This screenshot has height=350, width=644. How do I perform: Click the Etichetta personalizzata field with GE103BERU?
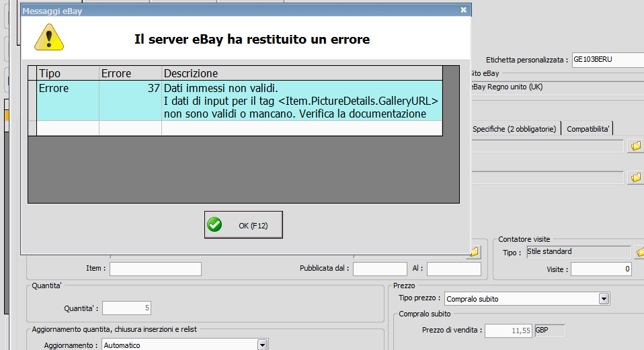click(x=608, y=60)
